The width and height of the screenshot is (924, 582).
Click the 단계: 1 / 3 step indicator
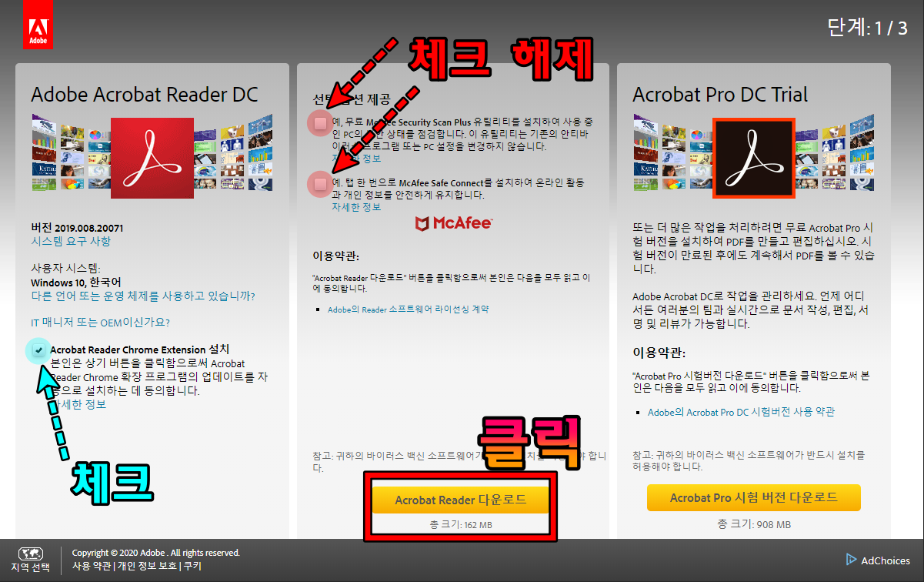tap(867, 29)
